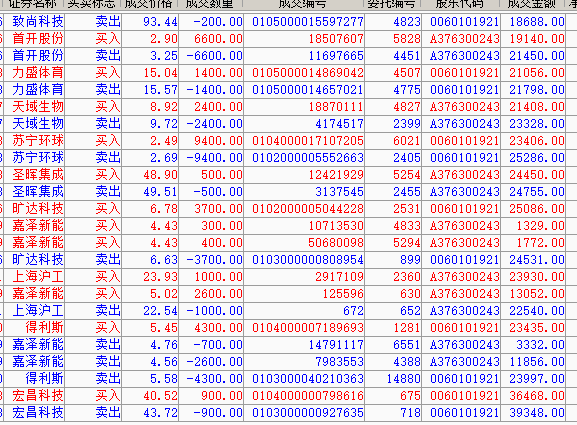Select amount 11856.00
577x425 pixels.
[537, 362]
